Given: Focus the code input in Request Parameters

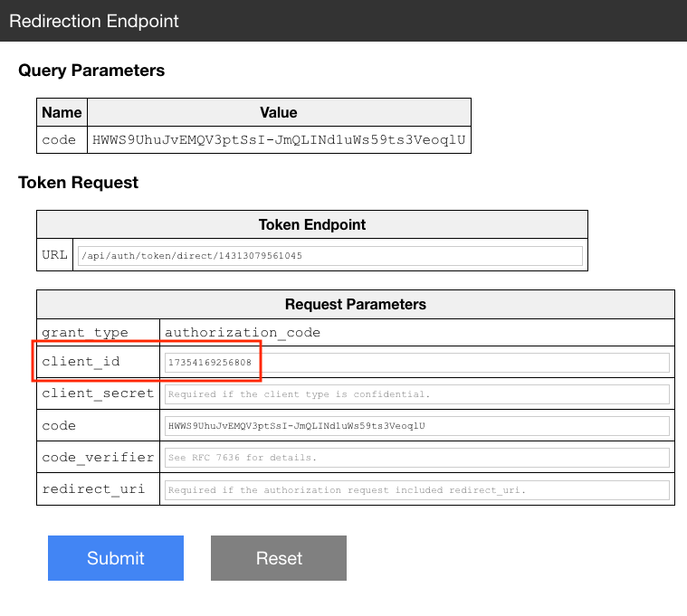Looking at the screenshot, I should tap(417, 426).
